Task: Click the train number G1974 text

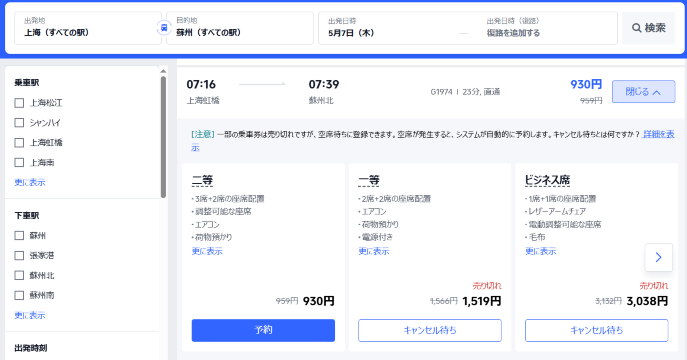Action: 441,92
